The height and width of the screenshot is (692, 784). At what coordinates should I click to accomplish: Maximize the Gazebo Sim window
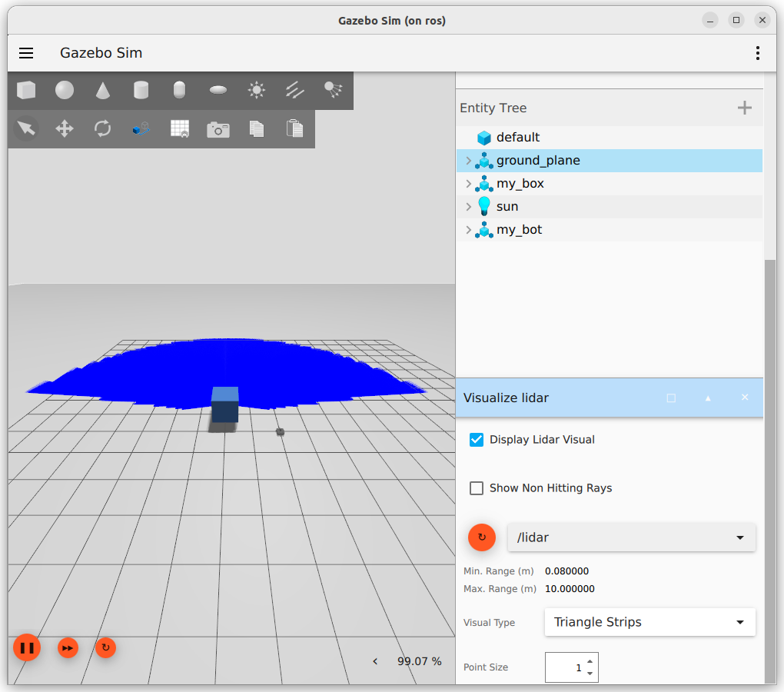736,21
